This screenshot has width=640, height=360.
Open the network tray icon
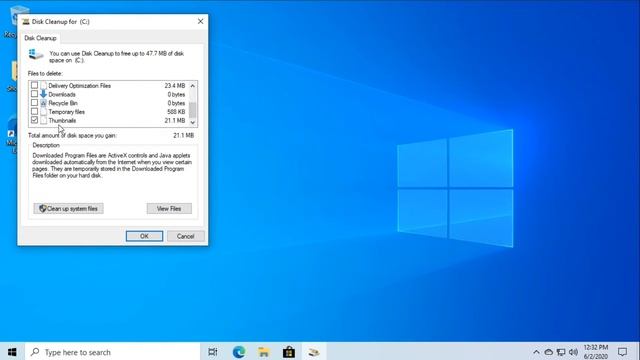point(561,352)
